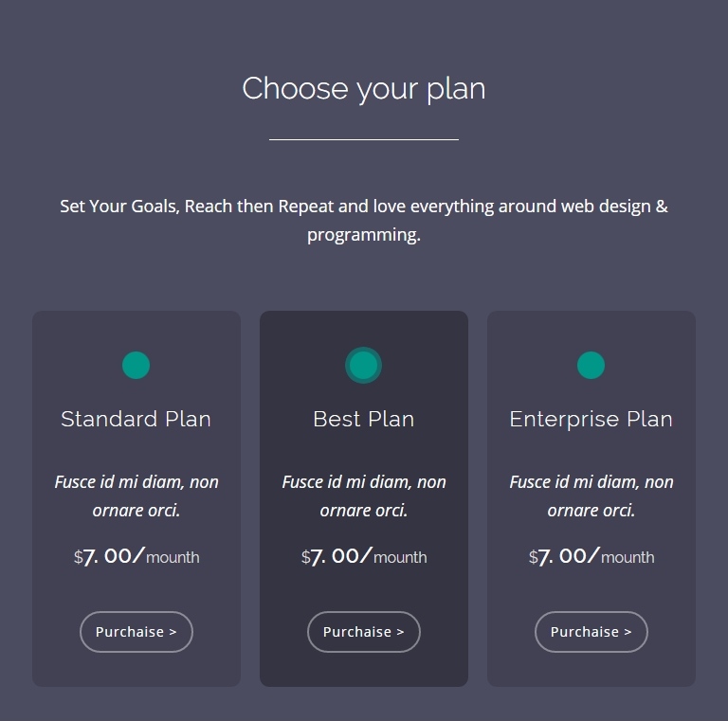Click the Best Plan teal circle icon
Image resolution: width=728 pixels, height=721 pixels.
pyautogui.click(x=364, y=365)
